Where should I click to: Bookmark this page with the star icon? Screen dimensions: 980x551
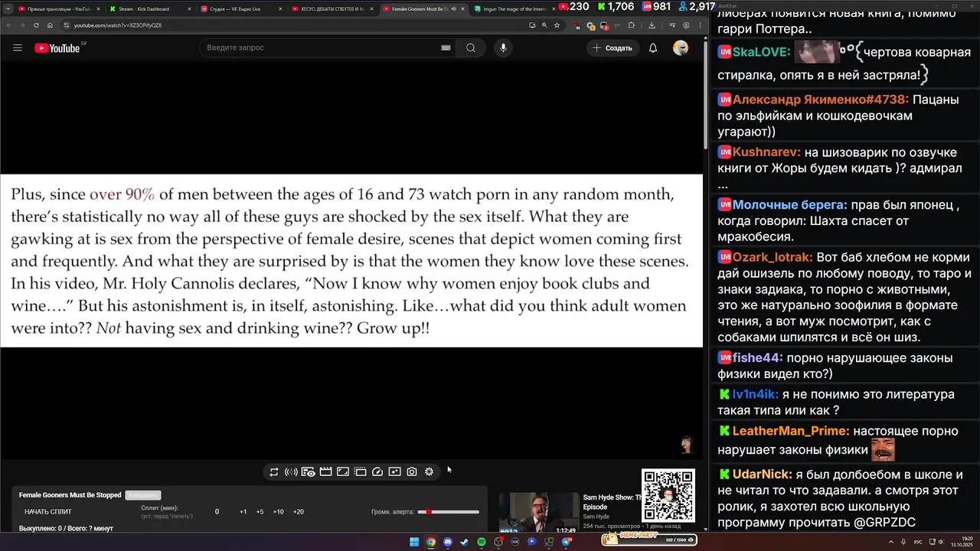[557, 25]
